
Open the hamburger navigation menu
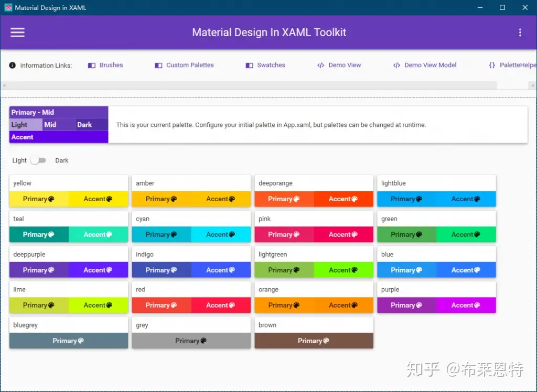(17, 32)
